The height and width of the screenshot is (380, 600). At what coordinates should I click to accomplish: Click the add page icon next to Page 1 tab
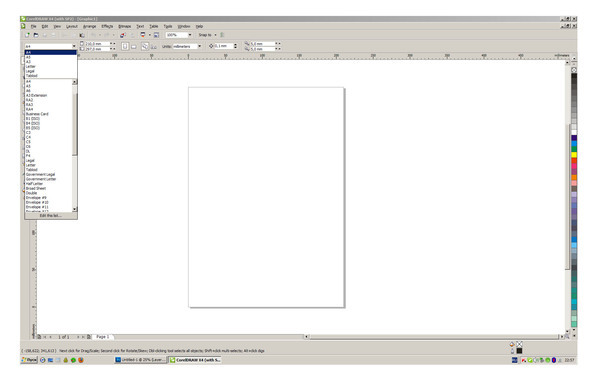pos(89,337)
